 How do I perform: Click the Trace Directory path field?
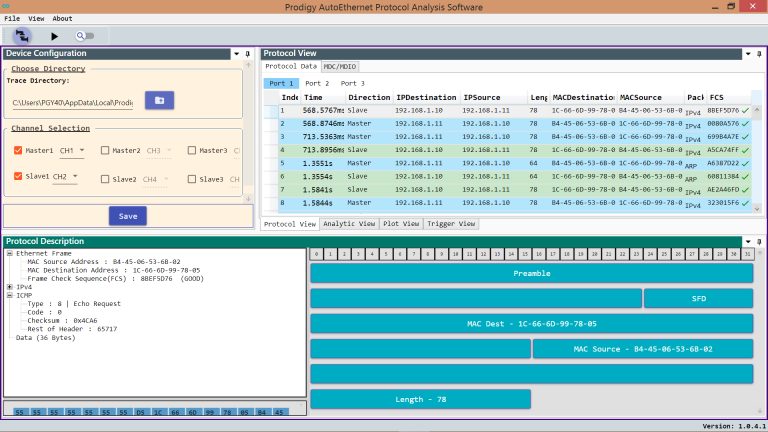pyautogui.click(x=73, y=103)
